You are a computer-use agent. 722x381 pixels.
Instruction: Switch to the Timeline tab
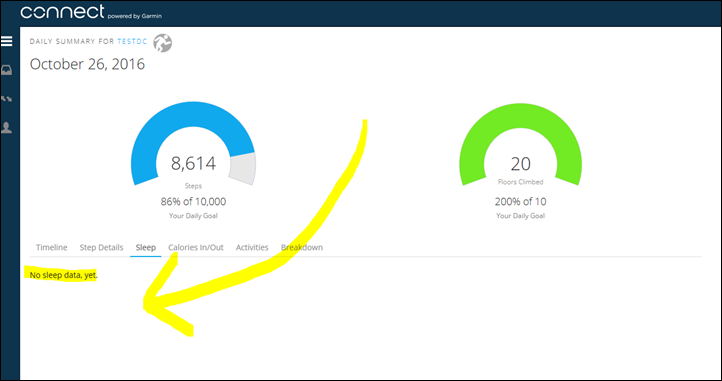pos(52,247)
